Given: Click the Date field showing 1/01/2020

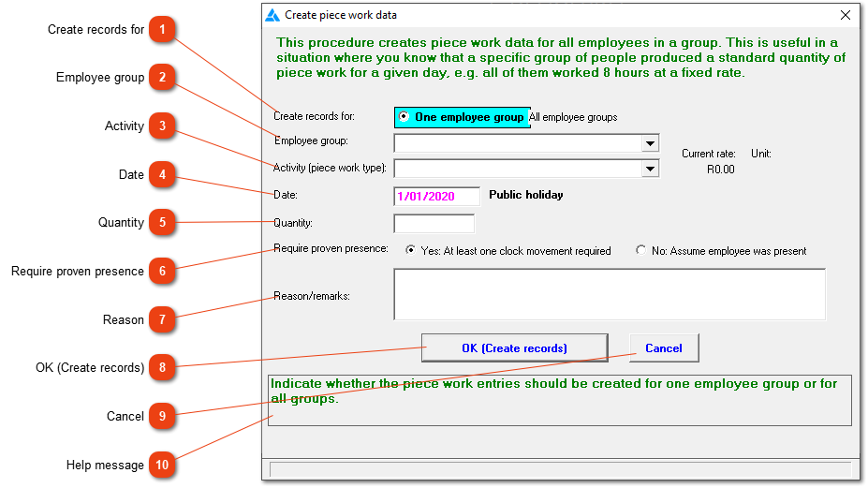Looking at the screenshot, I should coord(436,196).
